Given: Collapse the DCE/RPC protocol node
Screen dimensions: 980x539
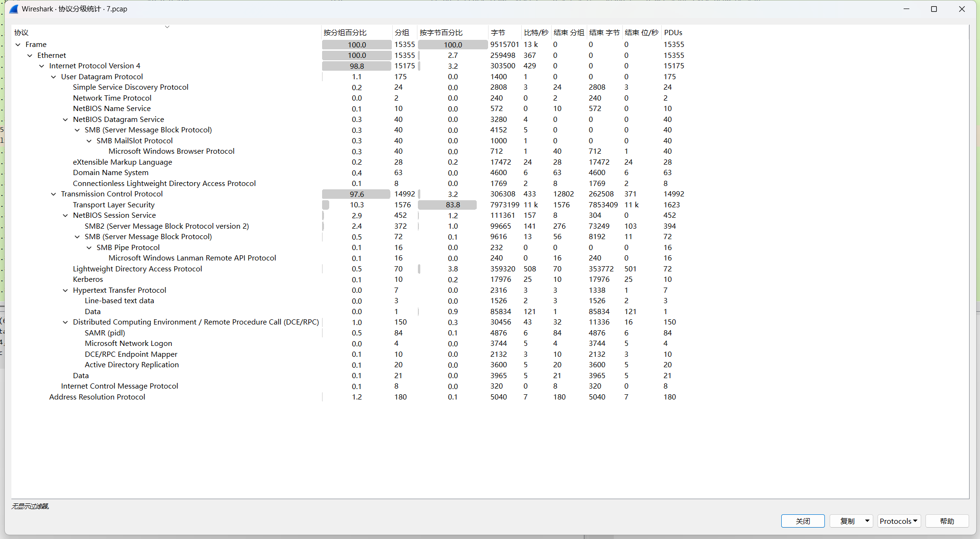Looking at the screenshot, I should [65, 322].
